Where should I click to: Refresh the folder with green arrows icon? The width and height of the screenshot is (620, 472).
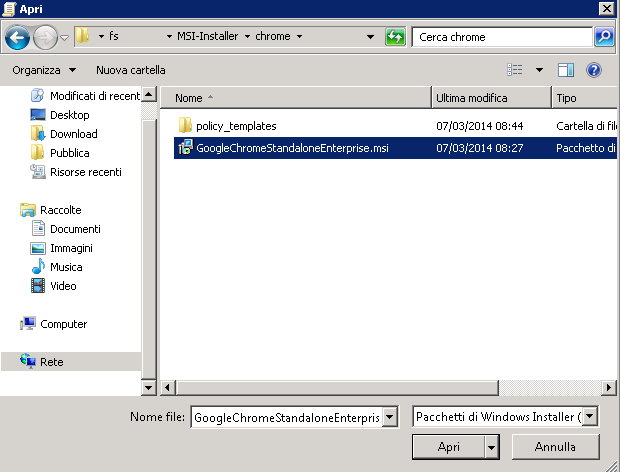point(395,37)
